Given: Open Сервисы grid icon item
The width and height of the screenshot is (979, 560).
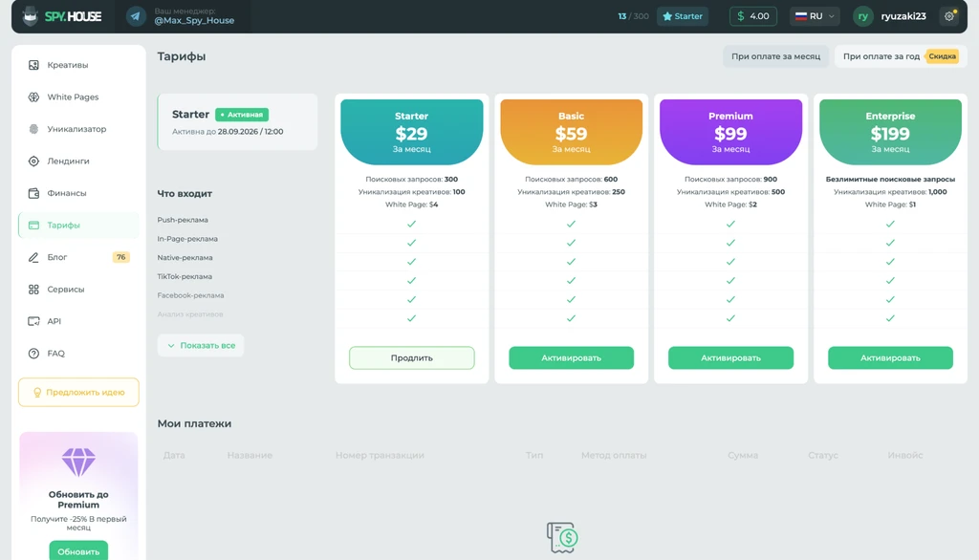Looking at the screenshot, I should (33, 289).
